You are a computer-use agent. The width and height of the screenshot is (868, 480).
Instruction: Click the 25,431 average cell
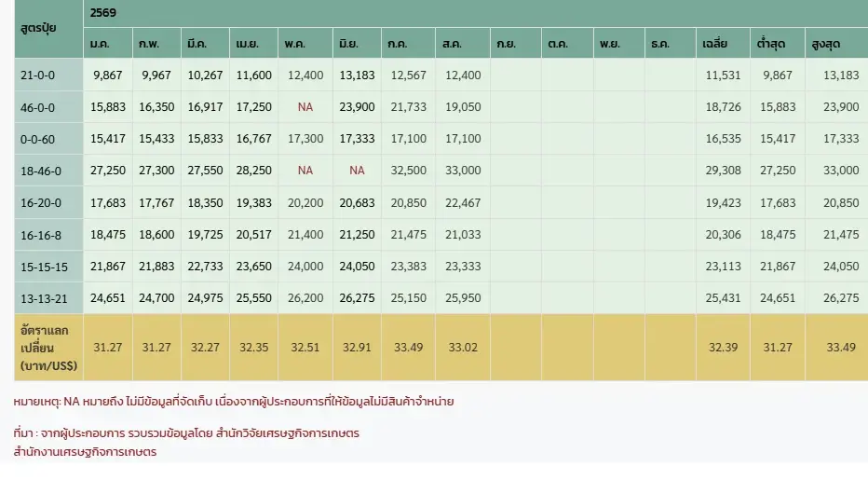(723, 297)
